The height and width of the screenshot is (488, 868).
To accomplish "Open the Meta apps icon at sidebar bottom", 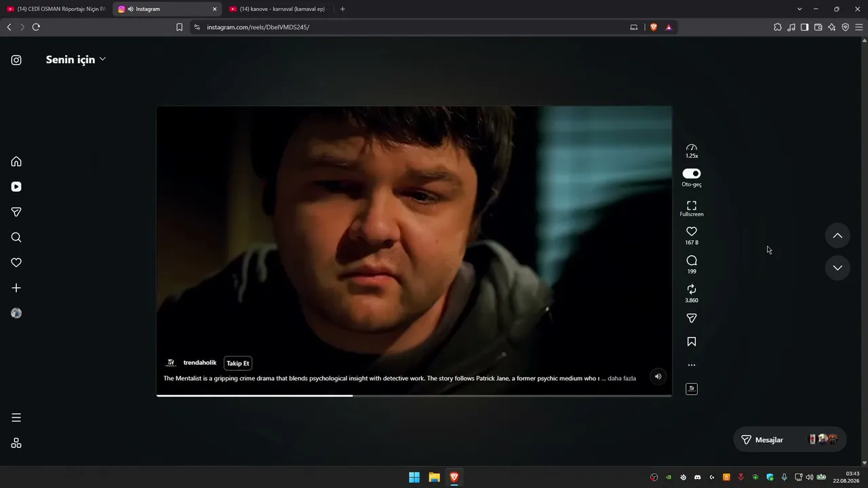I will (16, 443).
